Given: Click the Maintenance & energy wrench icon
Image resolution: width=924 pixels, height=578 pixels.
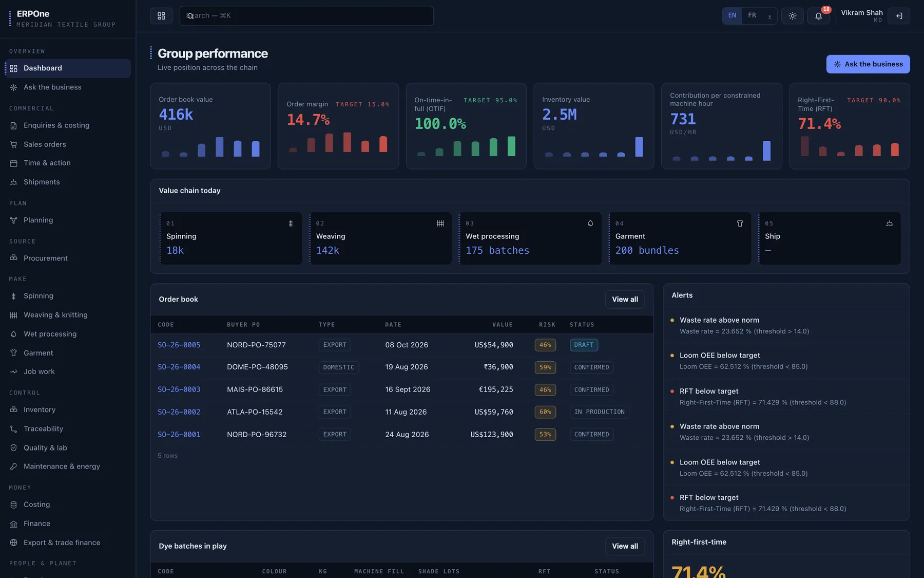Looking at the screenshot, I should (x=14, y=467).
